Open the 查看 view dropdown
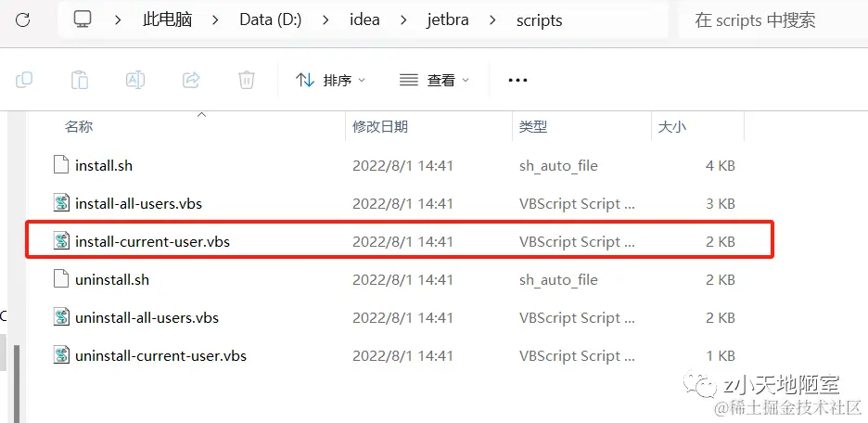 point(434,81)
